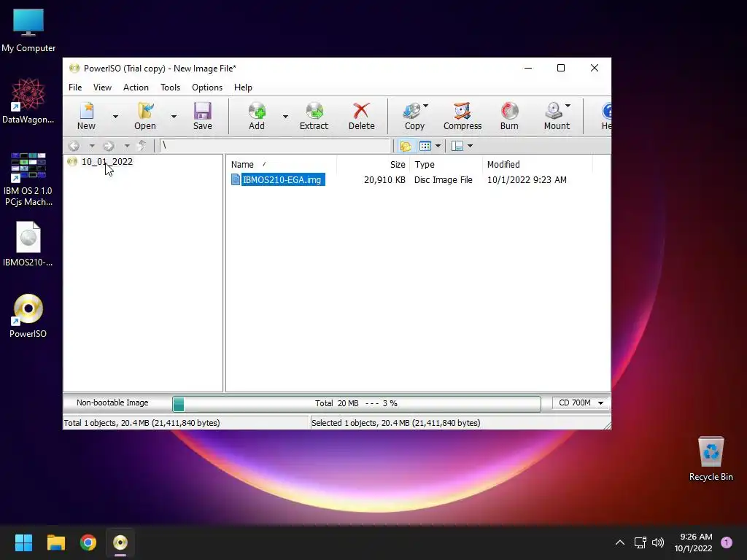Click the path address field

pyautogui.click(x=274, y=146)
